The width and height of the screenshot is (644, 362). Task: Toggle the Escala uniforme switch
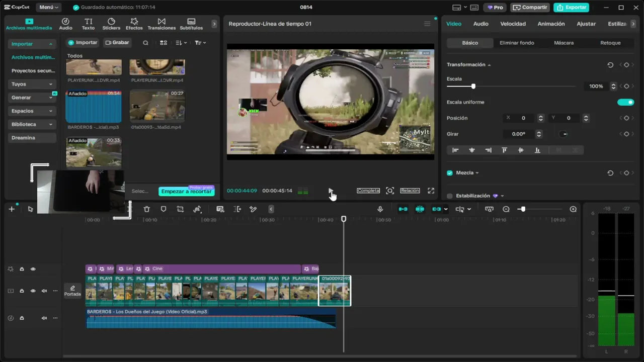[x=626, y=102]
